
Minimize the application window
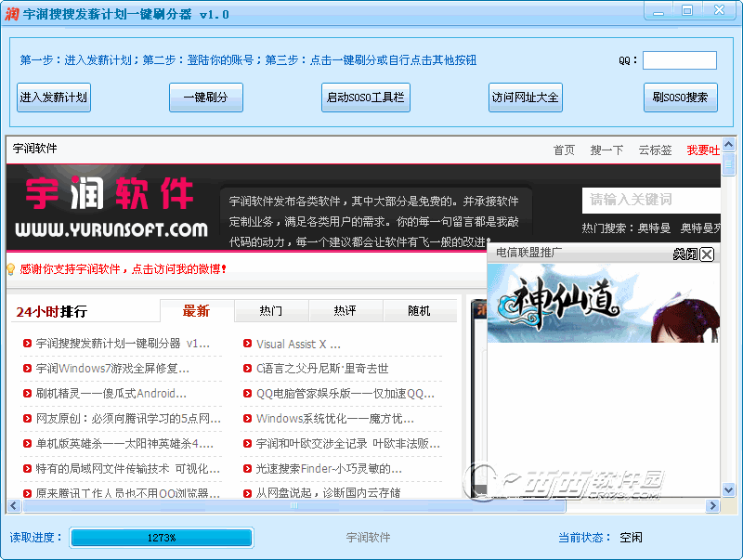[658, 11]
